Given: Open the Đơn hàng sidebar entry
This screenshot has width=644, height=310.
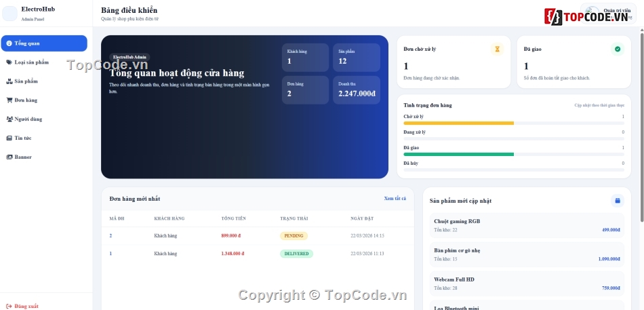Looking at the screenshot, I should click(44, 100).
